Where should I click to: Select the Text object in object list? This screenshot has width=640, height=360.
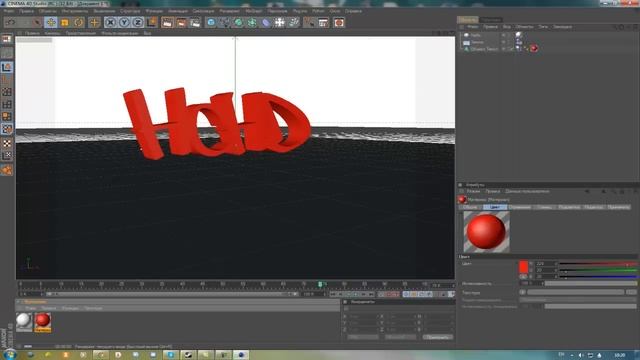(x=484, y=49)
